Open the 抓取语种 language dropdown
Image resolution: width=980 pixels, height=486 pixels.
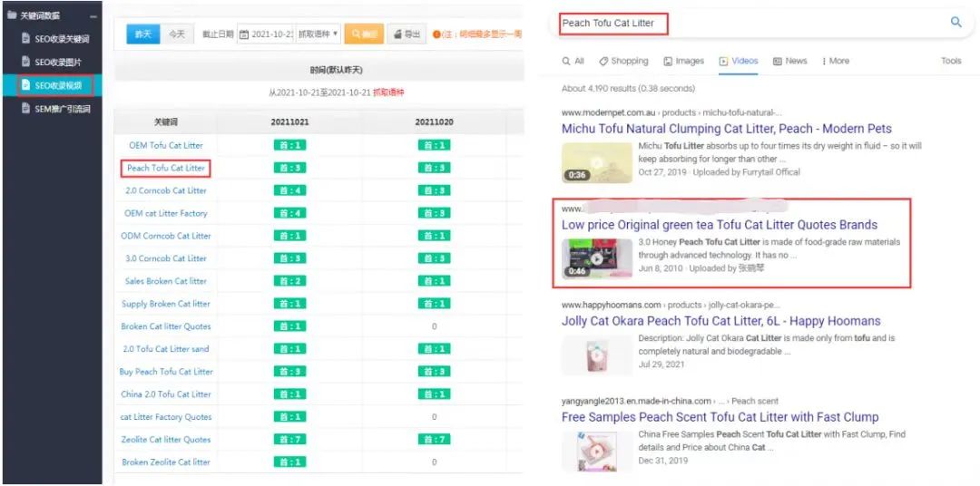click(x=318, y=34)
